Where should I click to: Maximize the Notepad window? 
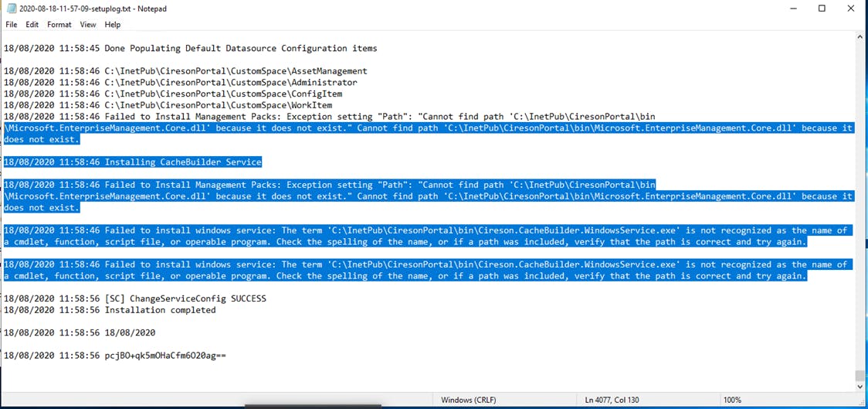[822, 9]
